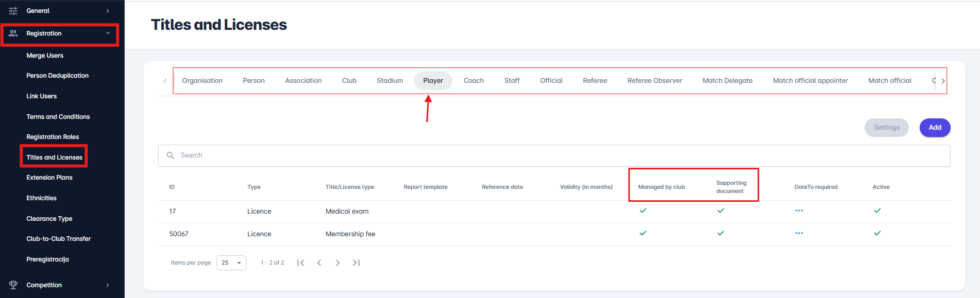Select the Referee Observer tab

[x=654, y=81]
